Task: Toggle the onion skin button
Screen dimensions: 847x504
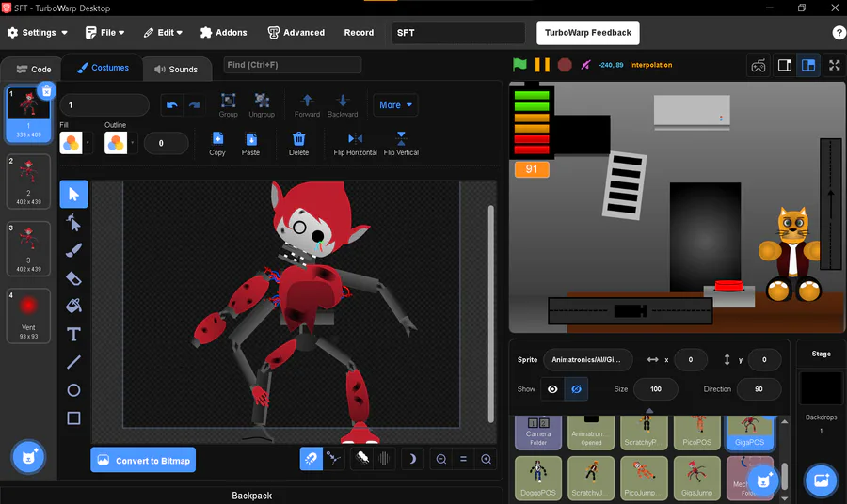Action: click(x=362, y=459)
